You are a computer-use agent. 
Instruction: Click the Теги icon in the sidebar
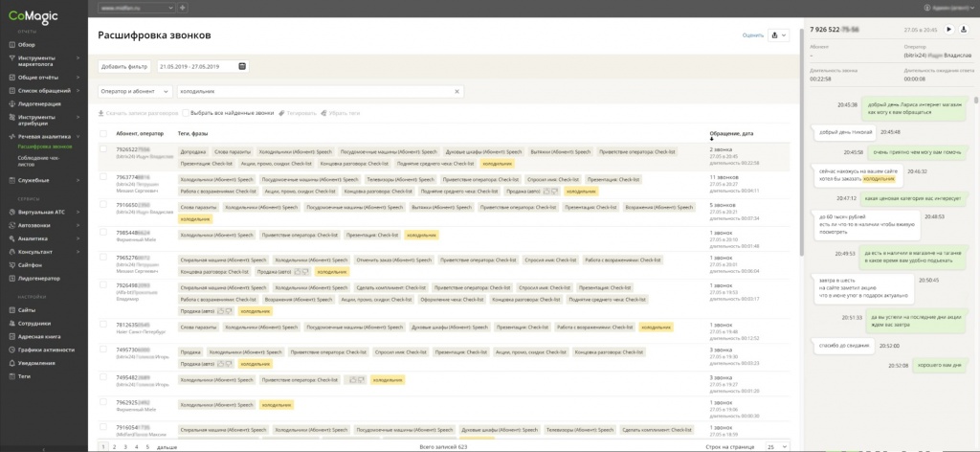coord(10,376)
